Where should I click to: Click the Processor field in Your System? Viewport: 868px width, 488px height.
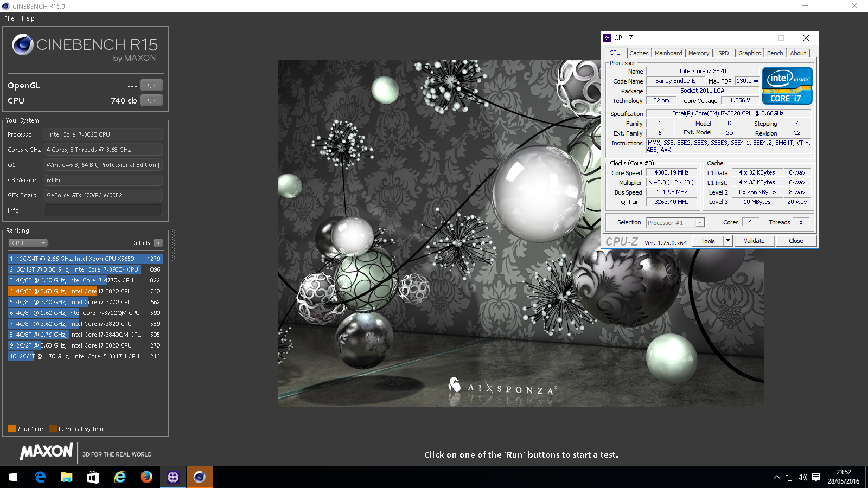coord(103,134)
